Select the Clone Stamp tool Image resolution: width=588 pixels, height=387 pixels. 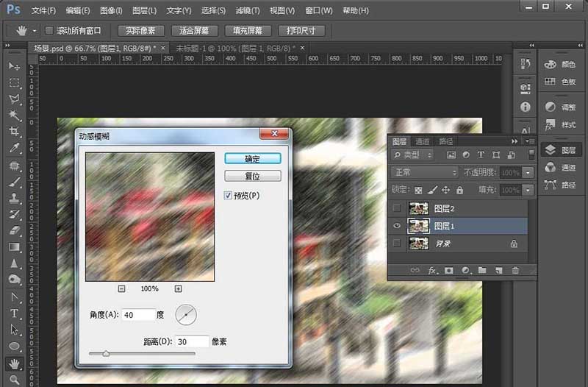(x=14, y=198)
